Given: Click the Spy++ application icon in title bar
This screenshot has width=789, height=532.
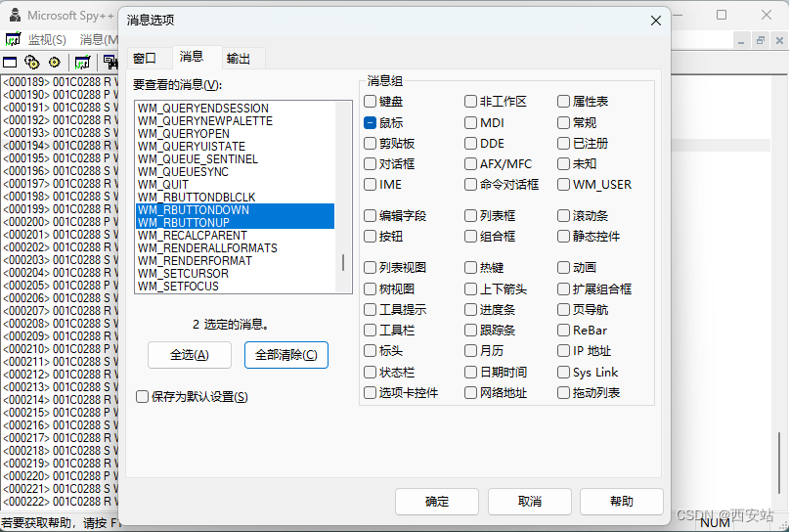Looking at the screenshot, I should pos(15,15).
